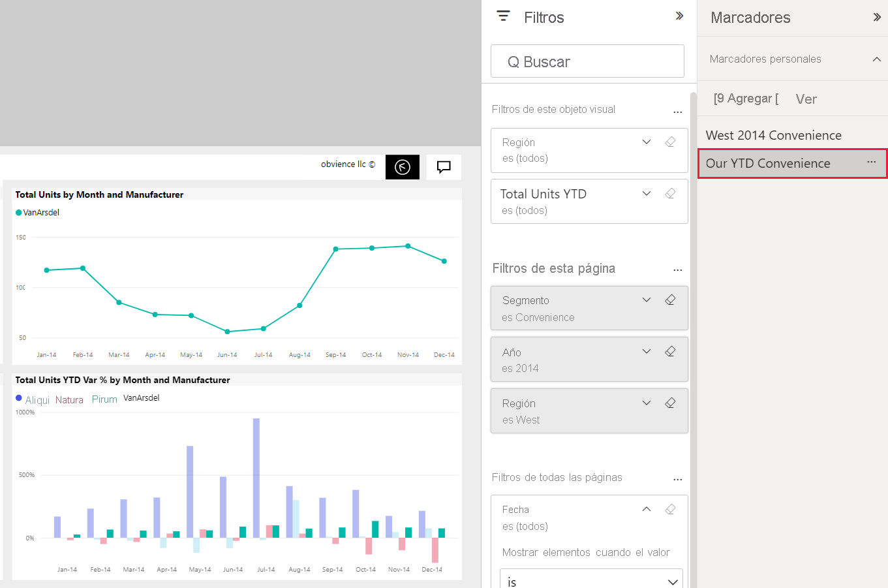The width and height of the screenshot is (888, 588).
Task: Collapse the Marcadores personales section
Action: click(877, 59)
